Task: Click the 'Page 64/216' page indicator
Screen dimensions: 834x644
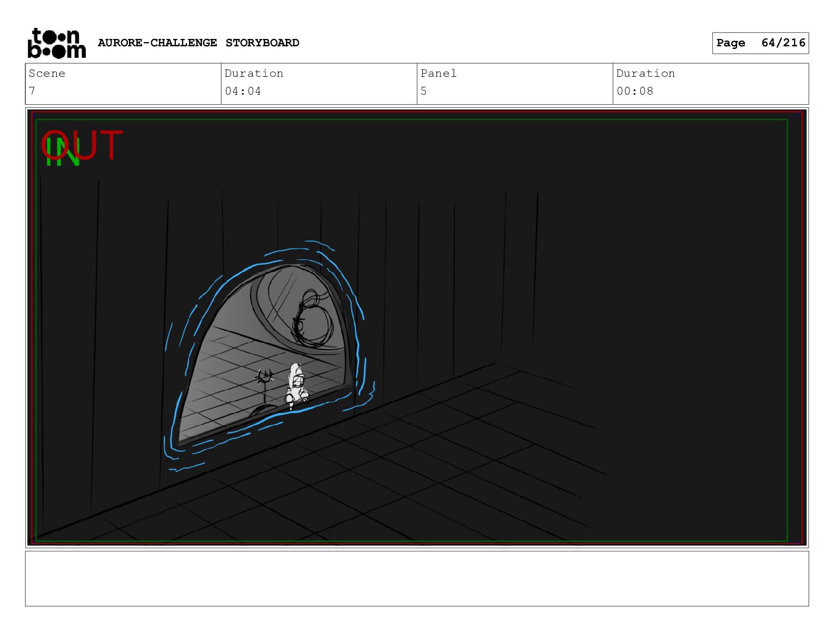Action: point(760,43)
